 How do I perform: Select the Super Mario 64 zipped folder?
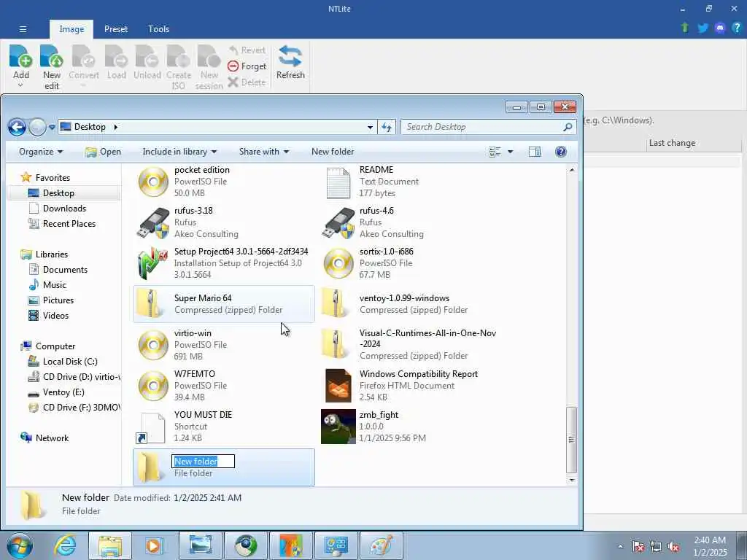(x=224, y=304)
